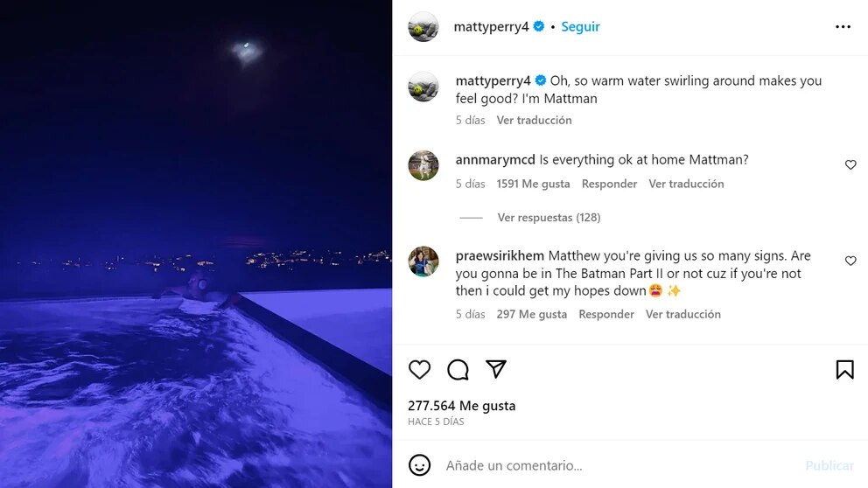Open mattyperry4 profile picture in header
Viewport: 868px width, 488px height.
(423, 27)
